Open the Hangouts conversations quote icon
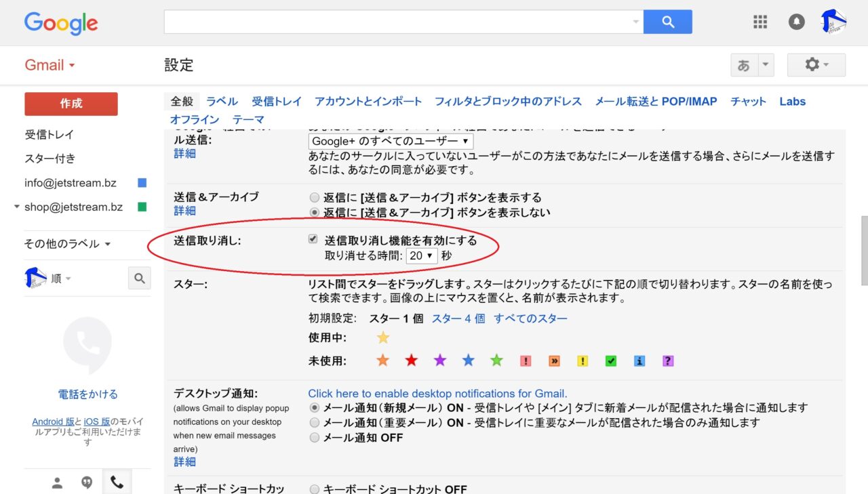This screenshot has width=868, height=494. [87, 482]
